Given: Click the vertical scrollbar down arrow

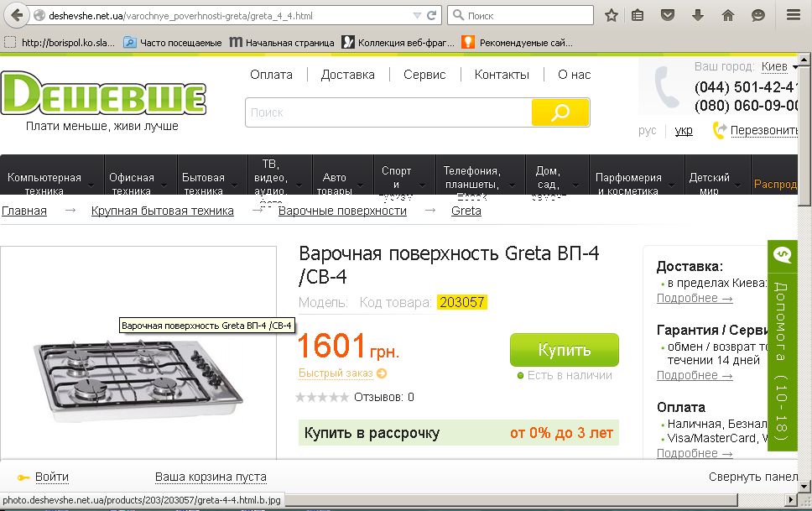Looking at the screenshot, I should click(804, 486).
